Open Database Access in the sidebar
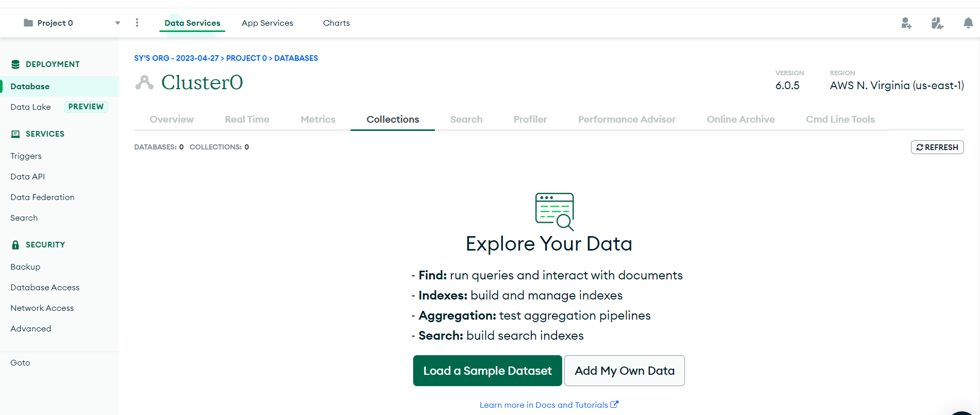 click(x=45, y=287)
